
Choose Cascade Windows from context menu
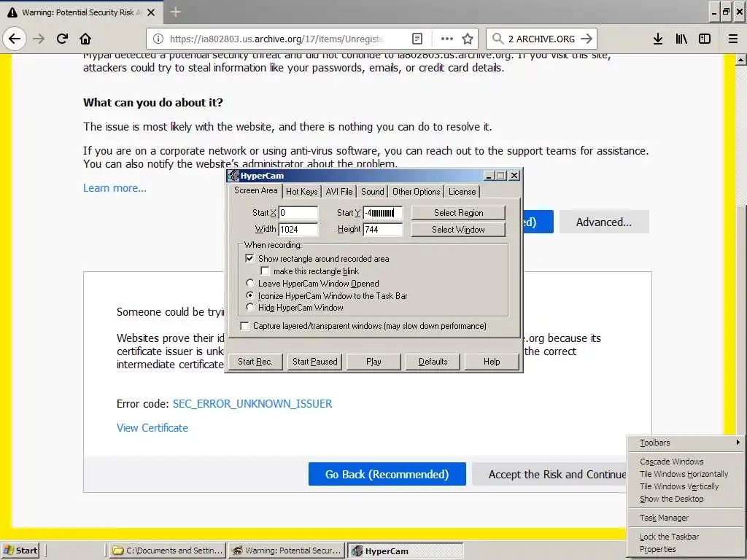click(686, 462)
